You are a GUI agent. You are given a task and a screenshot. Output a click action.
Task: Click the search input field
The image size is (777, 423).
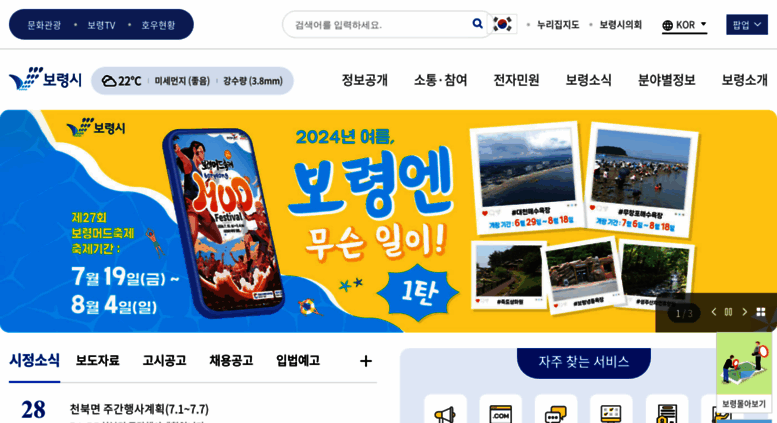point(379,24)
